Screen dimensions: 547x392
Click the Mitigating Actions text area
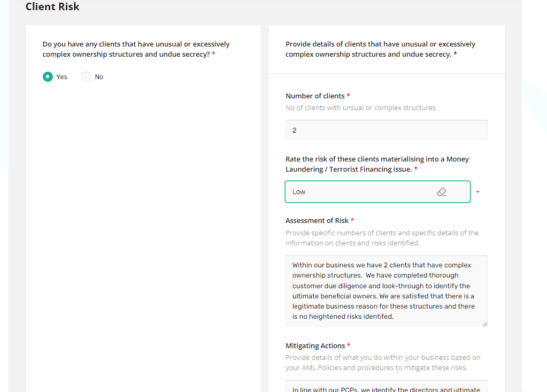pyautogui.click(x=386, y=386)
